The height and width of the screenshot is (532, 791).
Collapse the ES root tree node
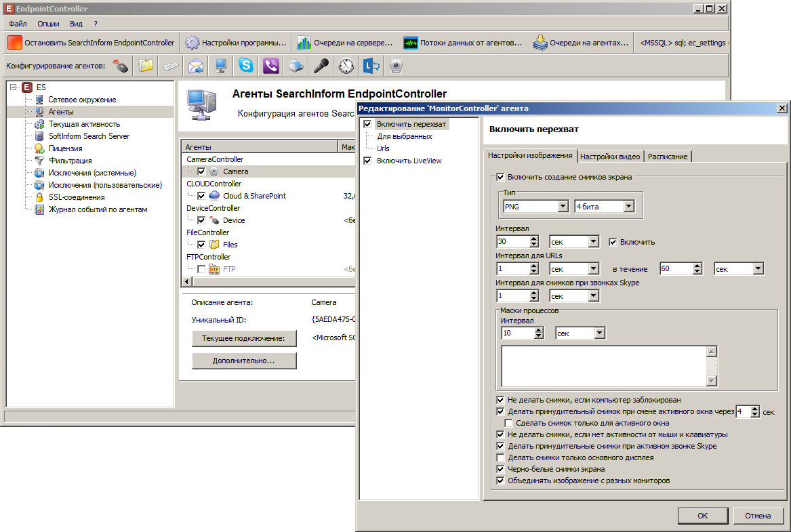coord(14,87)
